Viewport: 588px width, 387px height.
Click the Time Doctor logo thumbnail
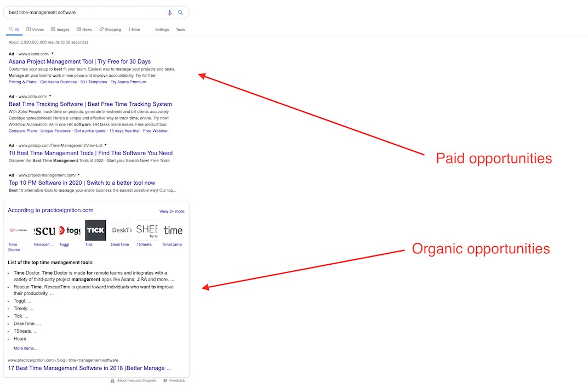tap(19, 230)
